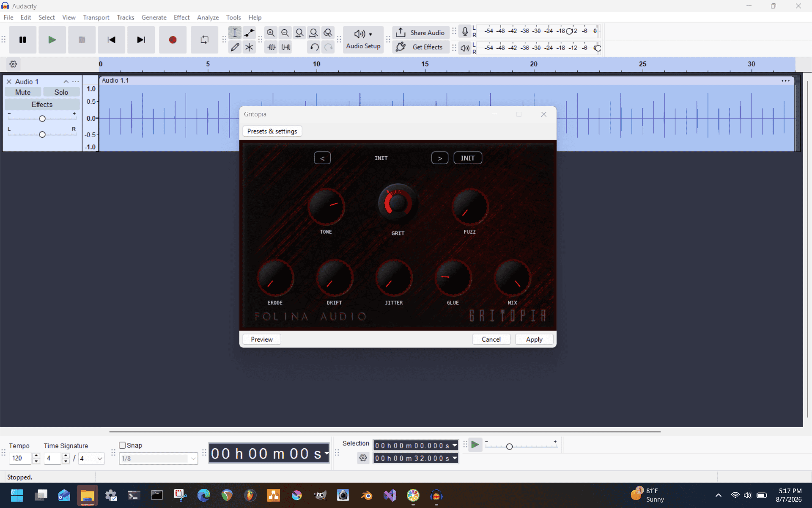
Task: Mute the Audio 1 track
Action: pyautogui.click(x=23, y=92)
